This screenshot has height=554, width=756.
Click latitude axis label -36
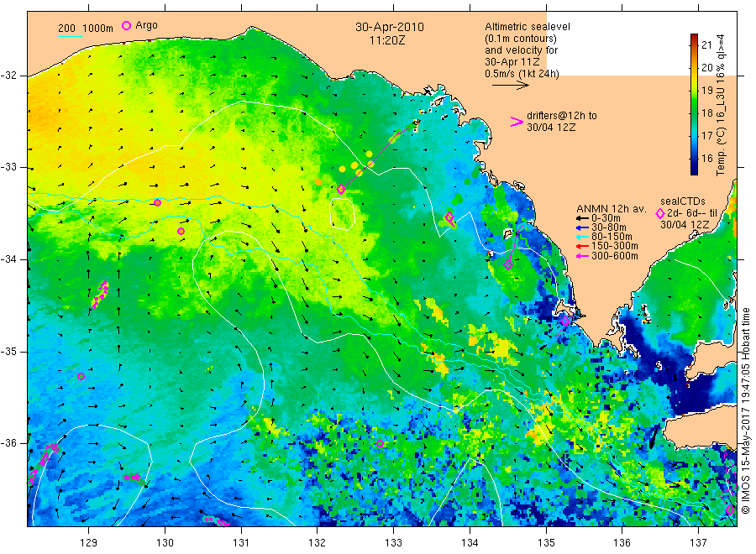[x=8, y=443]
